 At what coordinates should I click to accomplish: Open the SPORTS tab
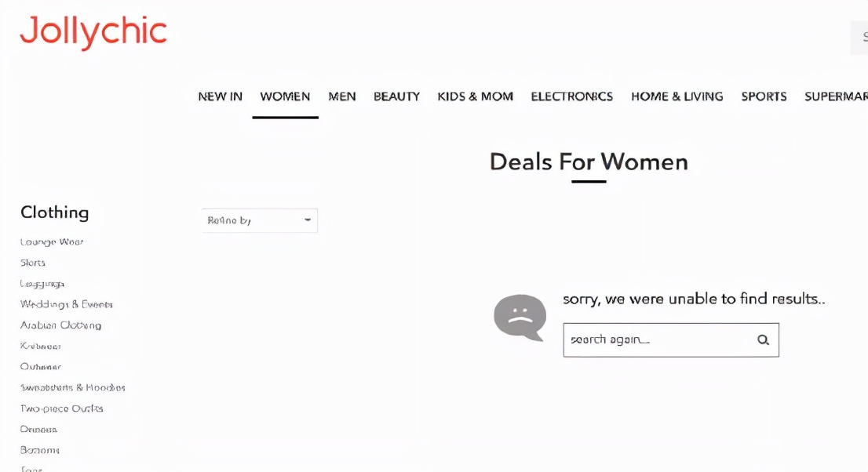click(x=764, y=96)
